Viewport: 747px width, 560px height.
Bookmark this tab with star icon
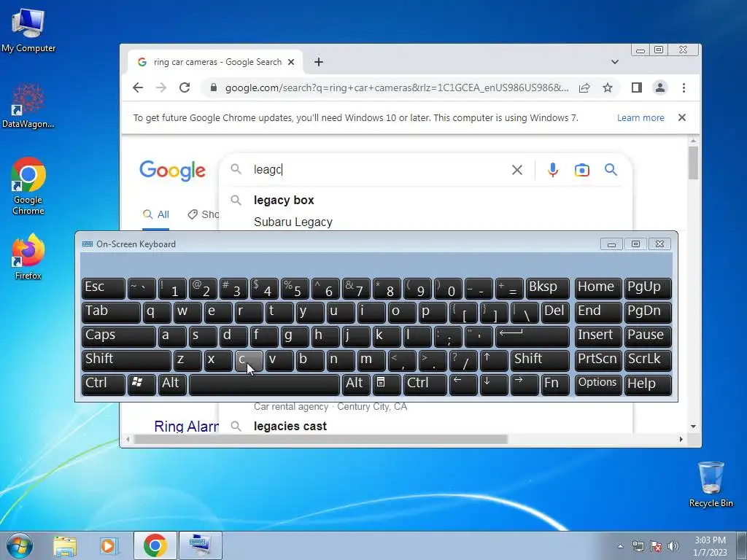tap(608, 87)
